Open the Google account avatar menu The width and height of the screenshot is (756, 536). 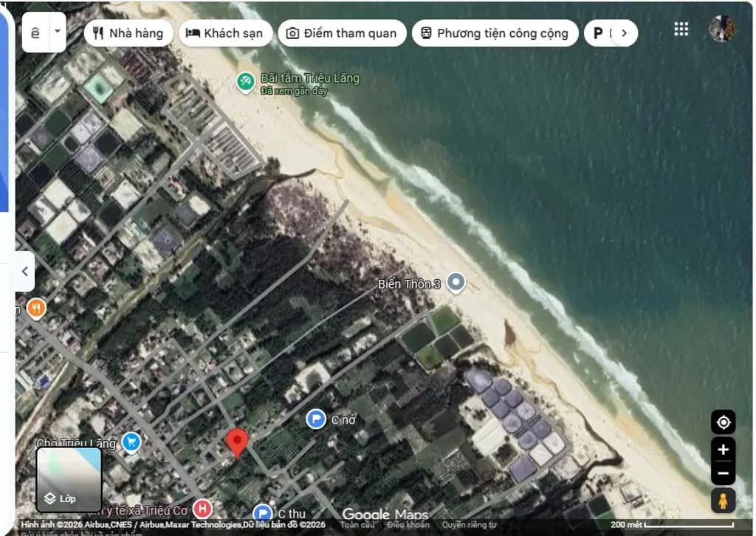coord(722,29)
